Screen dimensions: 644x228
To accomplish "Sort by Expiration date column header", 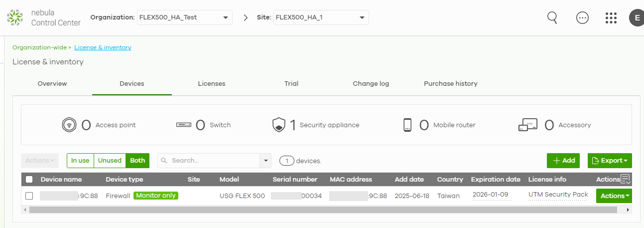I will (x=496, y=179).
